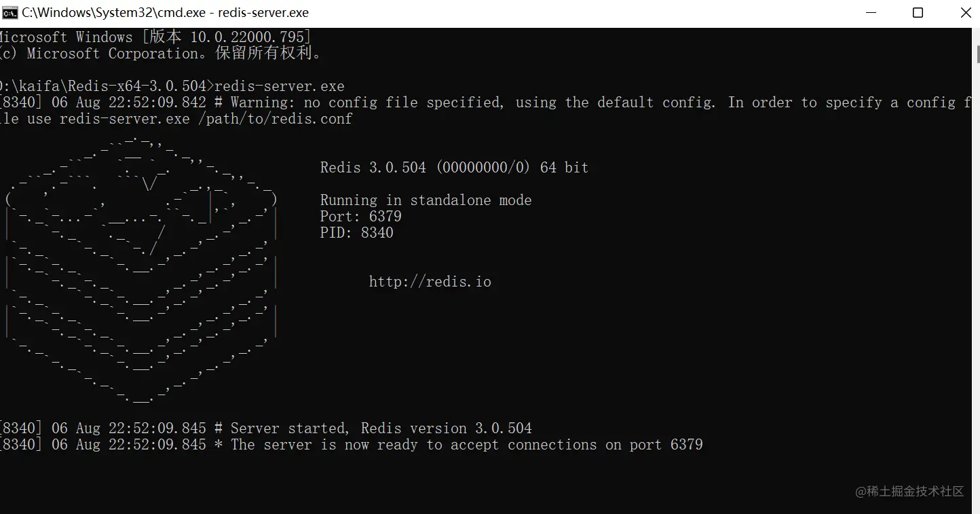The width and height of the screenshot is (980, 514).
Task: Click the cmd icon in the title bar
Action: 10,12
